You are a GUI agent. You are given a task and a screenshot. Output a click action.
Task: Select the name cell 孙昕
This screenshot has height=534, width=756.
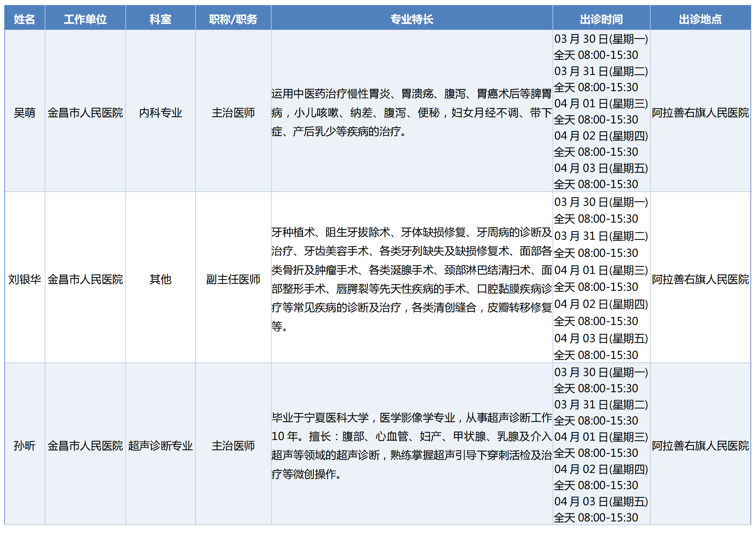tap(24, 445)
